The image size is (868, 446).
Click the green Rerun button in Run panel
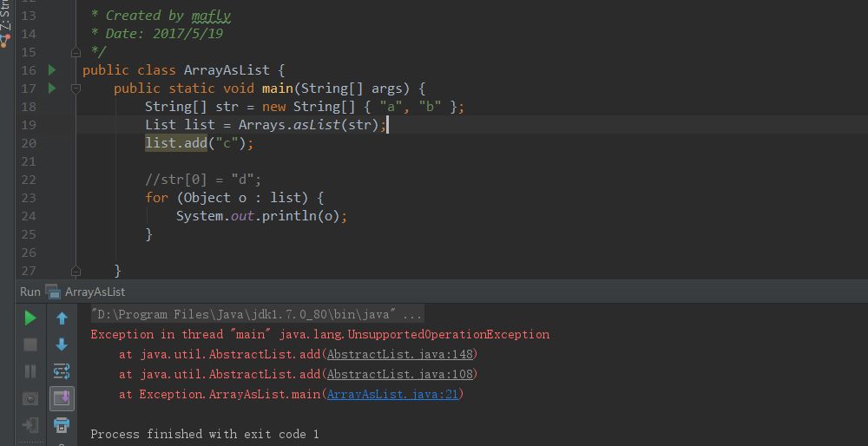[x=30, y=318]
